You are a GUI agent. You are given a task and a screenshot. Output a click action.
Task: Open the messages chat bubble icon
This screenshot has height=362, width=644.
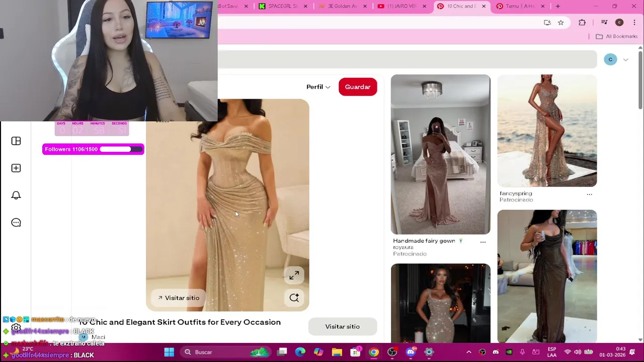coord(16,222)
